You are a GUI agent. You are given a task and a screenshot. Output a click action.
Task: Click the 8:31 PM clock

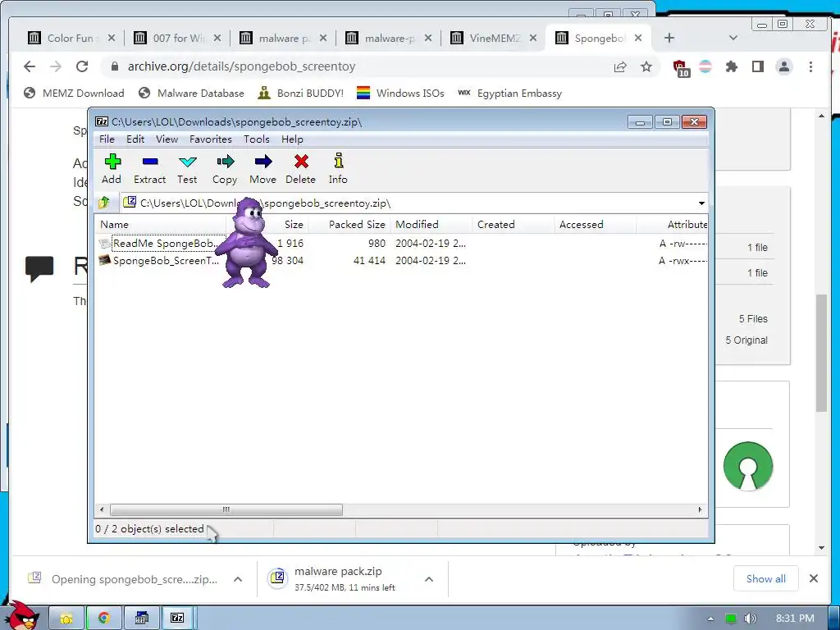click(795, 619)
